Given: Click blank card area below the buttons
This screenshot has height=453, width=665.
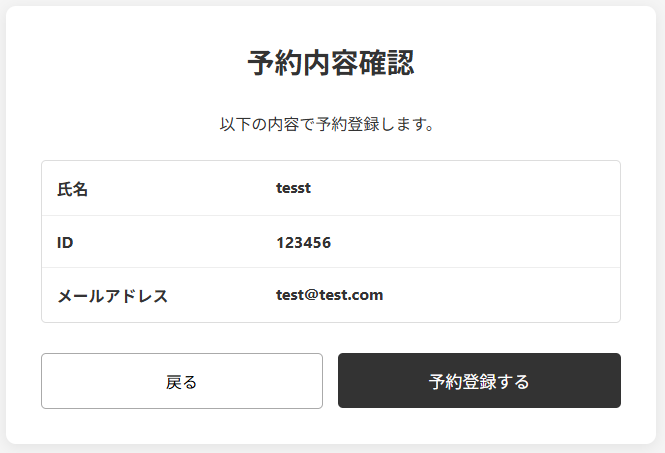Looking at the screenshot, I should pos(331,426).
